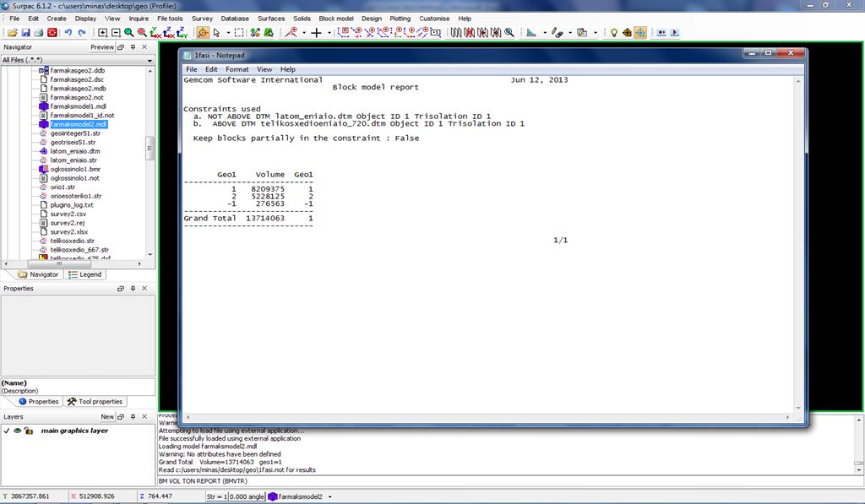Click the red magnifier zoom icon
The height and width of the screenshot is (504, 865).
(142, 33)
